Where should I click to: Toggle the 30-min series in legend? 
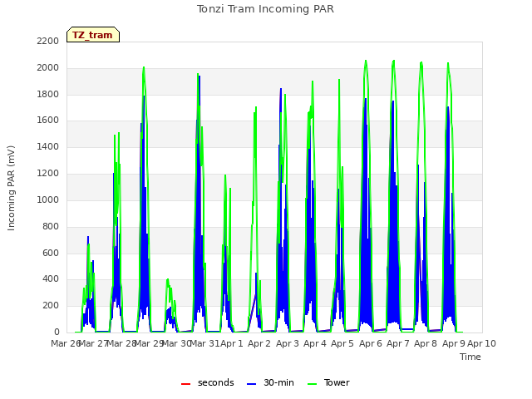click(x=270, y=382)
